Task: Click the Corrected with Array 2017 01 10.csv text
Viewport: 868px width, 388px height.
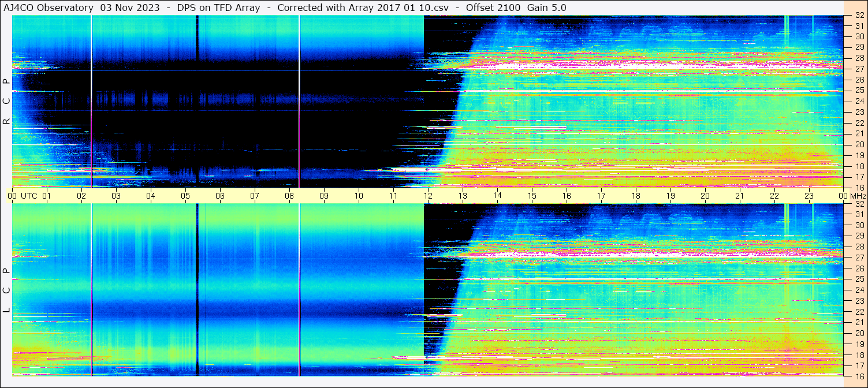Action: click(363, 8)
